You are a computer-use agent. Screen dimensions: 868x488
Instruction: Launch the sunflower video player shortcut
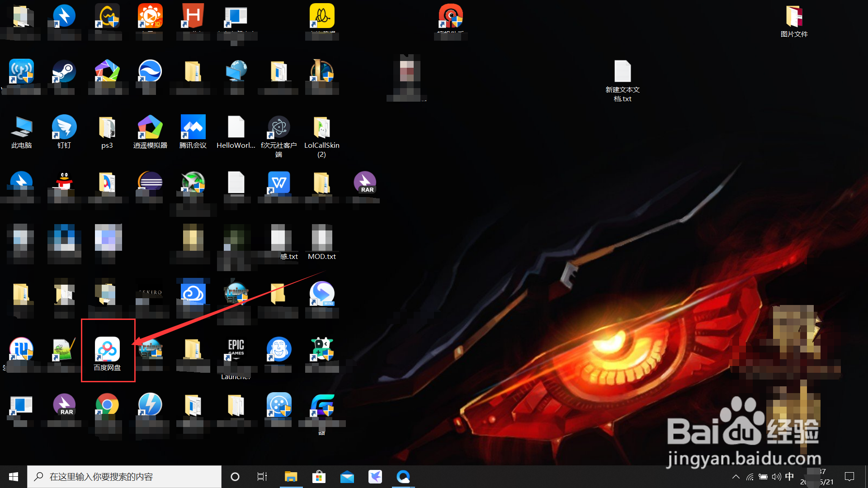point(150,16)
